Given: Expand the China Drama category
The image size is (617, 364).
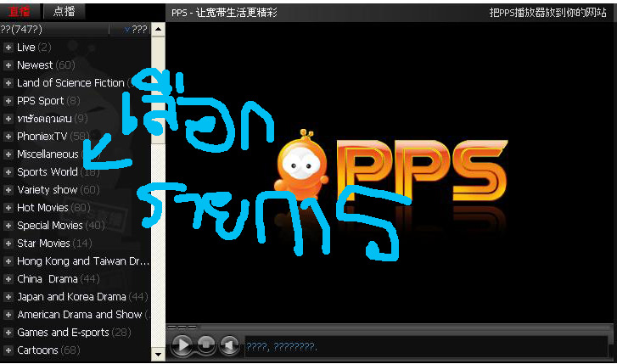Looking at the screenshot, I should (8, 279).
